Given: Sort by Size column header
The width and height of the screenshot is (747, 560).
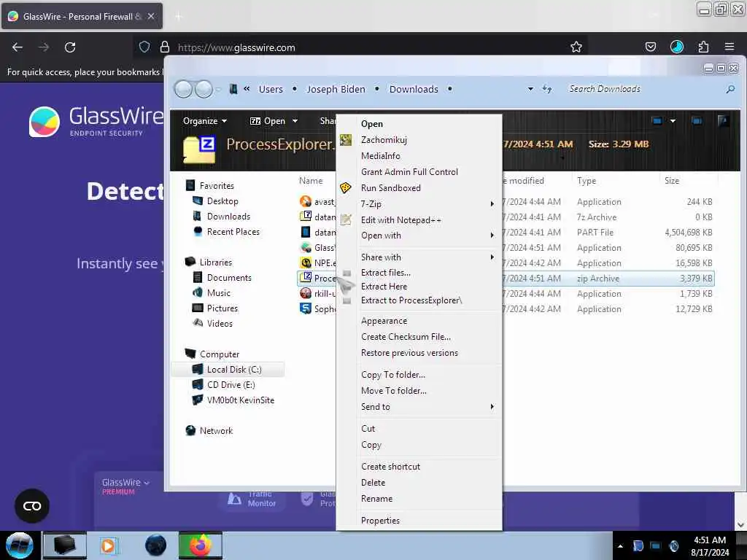Looking at the screenshot, I should 672,181.
